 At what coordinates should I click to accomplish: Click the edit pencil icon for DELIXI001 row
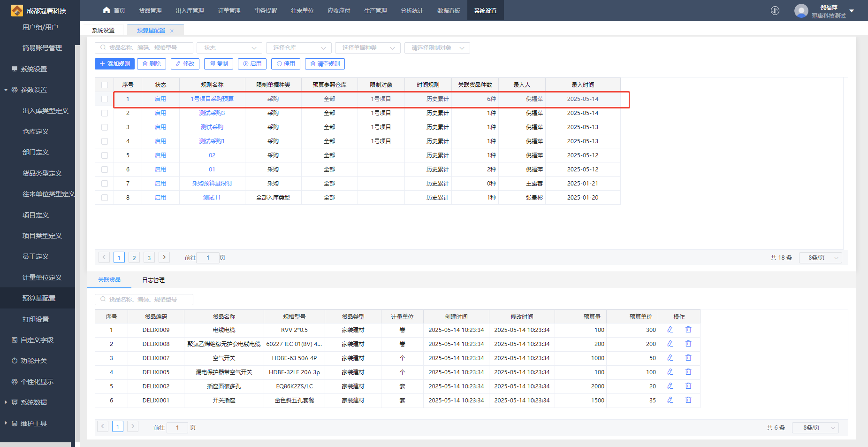(x=670, y=400)
